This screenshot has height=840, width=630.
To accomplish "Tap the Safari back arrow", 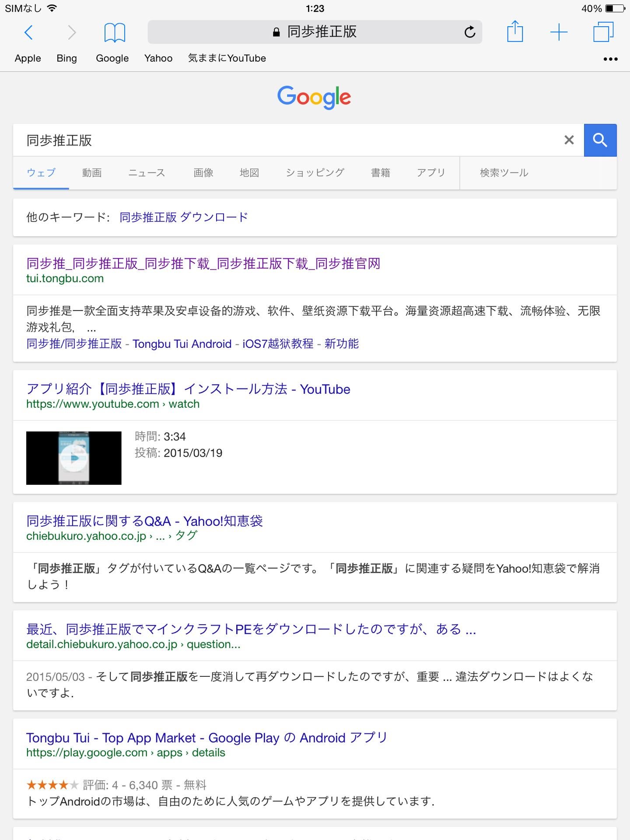I will click(x=29, y=32).
